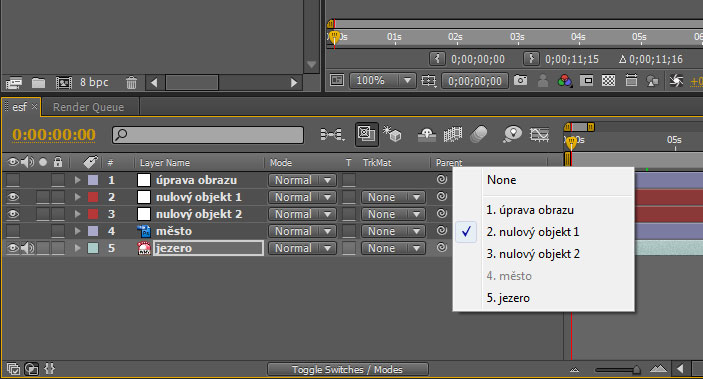703x379 pixels.
Task: Open the Graph Editor icon
Action: point(539,134)
